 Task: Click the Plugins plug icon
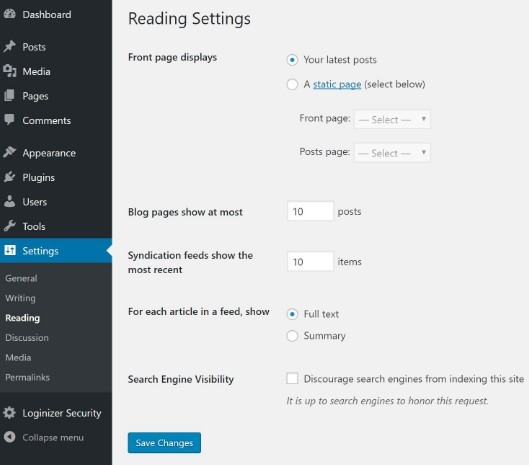(x=9, y=177)
